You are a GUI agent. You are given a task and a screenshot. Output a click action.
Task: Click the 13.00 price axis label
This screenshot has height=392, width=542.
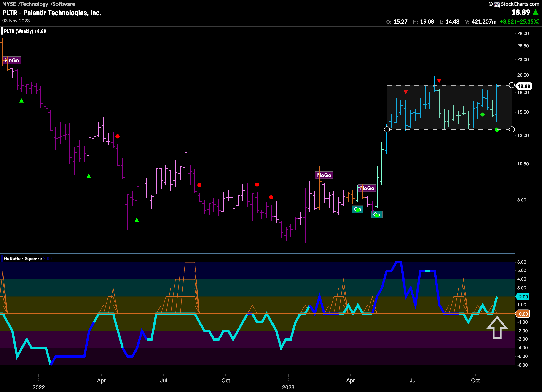coord(523,136)
